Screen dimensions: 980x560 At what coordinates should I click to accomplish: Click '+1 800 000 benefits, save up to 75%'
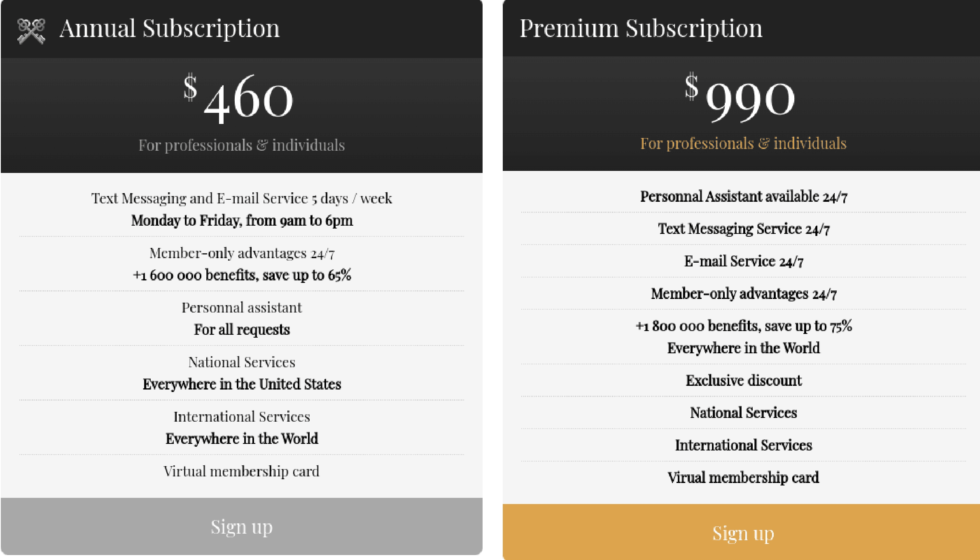pyautogui.click(x=743, y=326)
